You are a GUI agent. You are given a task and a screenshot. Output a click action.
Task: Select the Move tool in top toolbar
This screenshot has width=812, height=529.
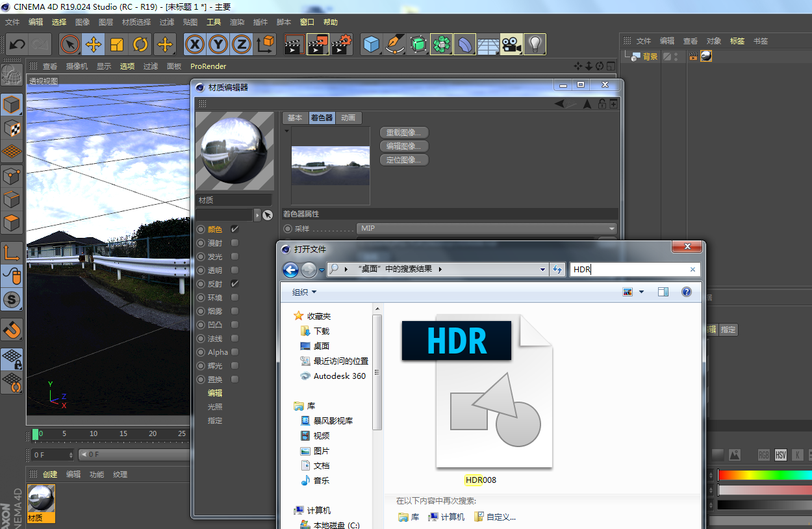click(x=94, y=45)
